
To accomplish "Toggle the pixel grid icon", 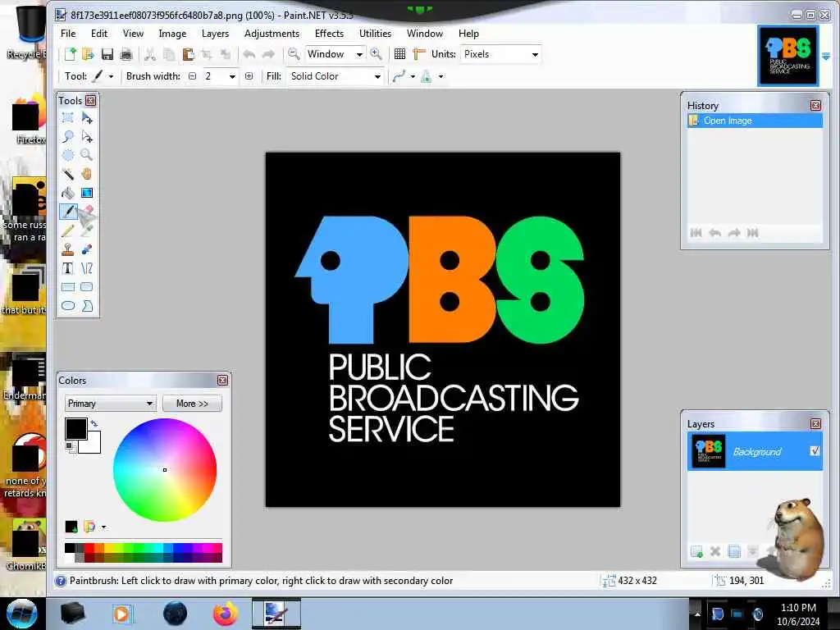I will click(399, 54).
